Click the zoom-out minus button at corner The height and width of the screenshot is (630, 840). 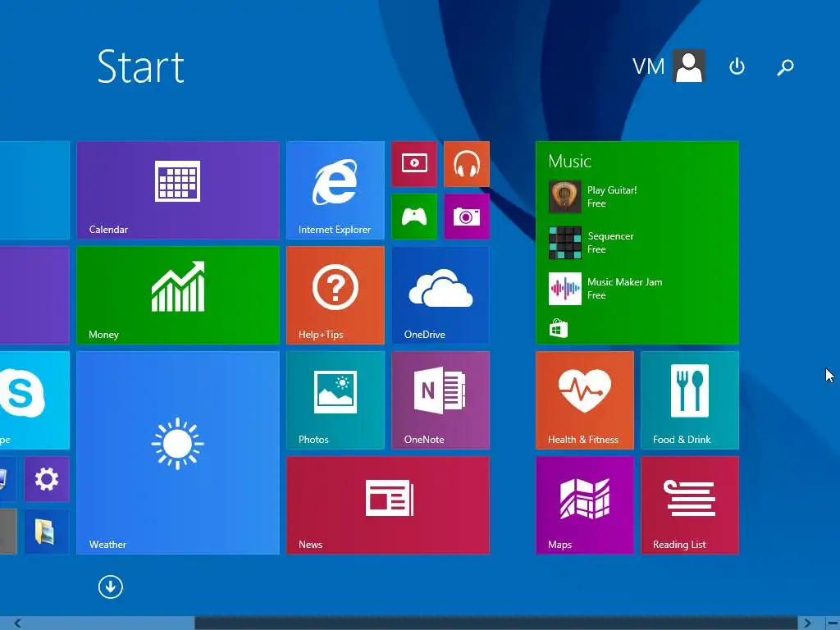pyautogui.click(x=833, y=623)
